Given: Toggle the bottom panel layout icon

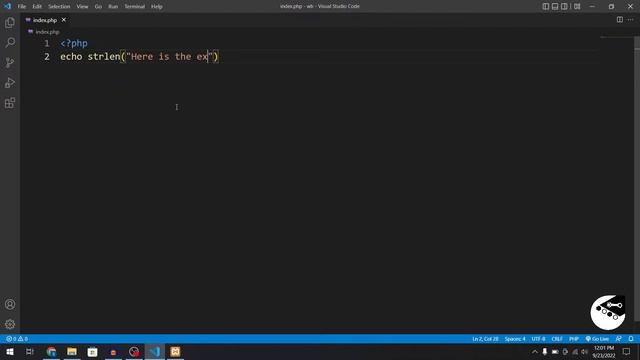Looking at the screenshot, I should tap(555, 6).
